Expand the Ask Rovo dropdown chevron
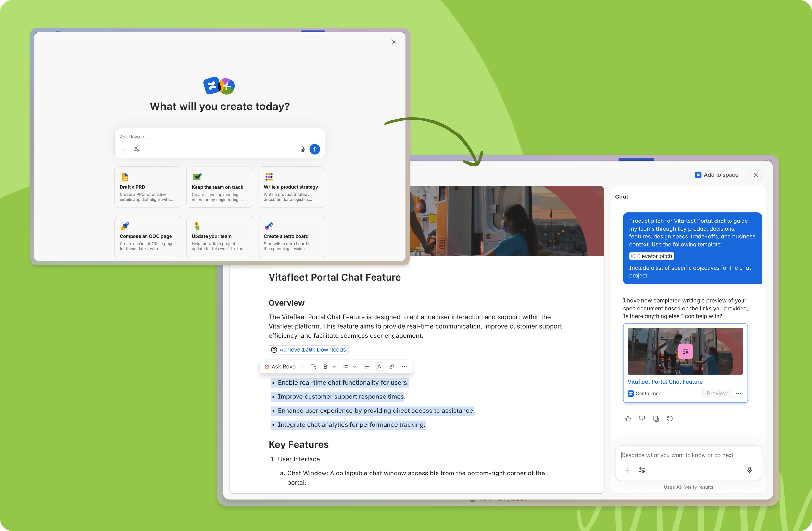Screen dimensions: 812x531 tap(302, 367)
